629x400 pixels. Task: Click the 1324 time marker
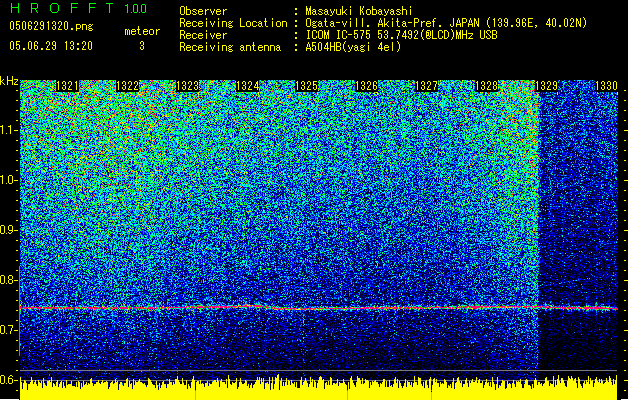click(247, 86)
